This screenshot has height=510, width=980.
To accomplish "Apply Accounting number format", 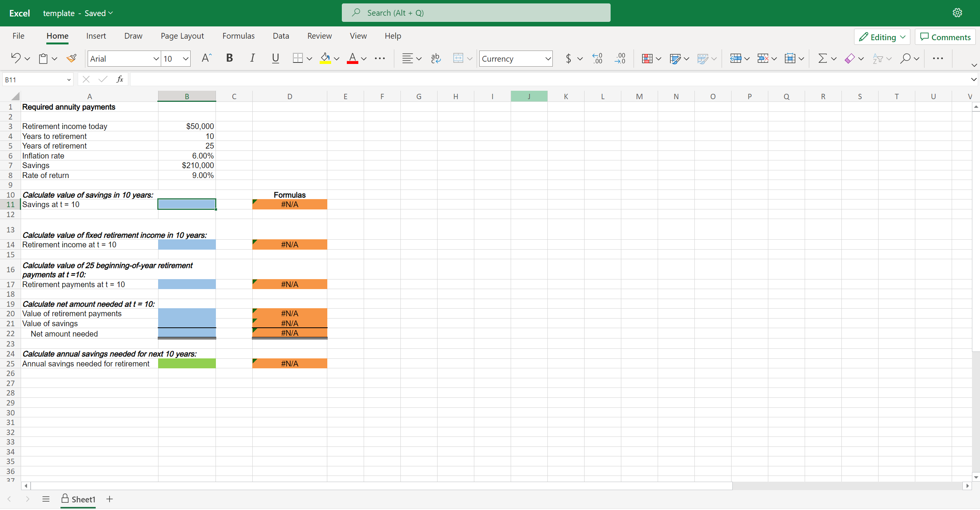I will (x=568, y=58).
